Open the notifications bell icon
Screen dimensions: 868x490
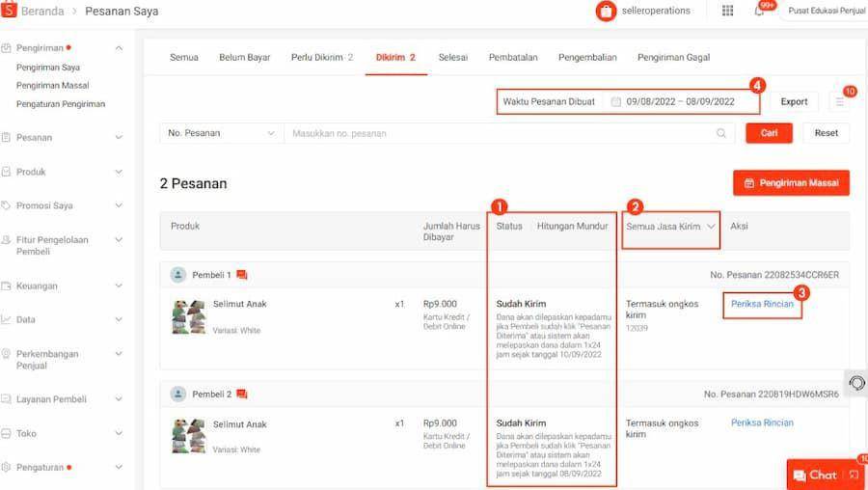[x=759, y=11]
